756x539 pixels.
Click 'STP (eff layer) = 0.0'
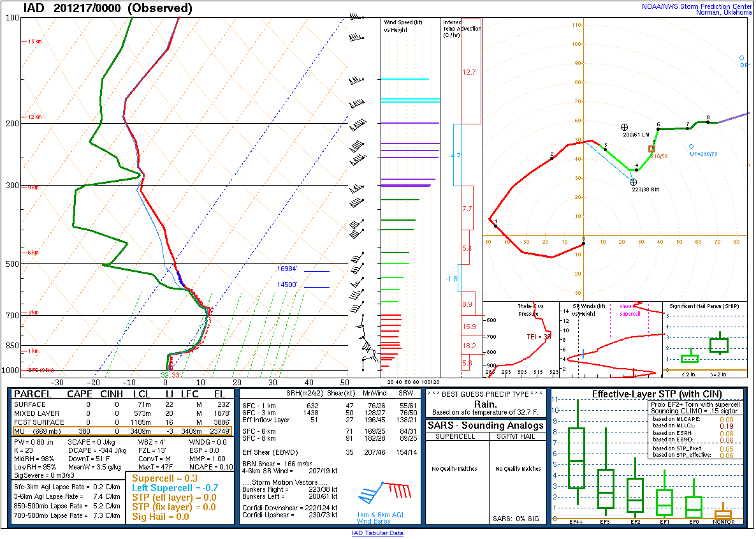click(174, 498)
